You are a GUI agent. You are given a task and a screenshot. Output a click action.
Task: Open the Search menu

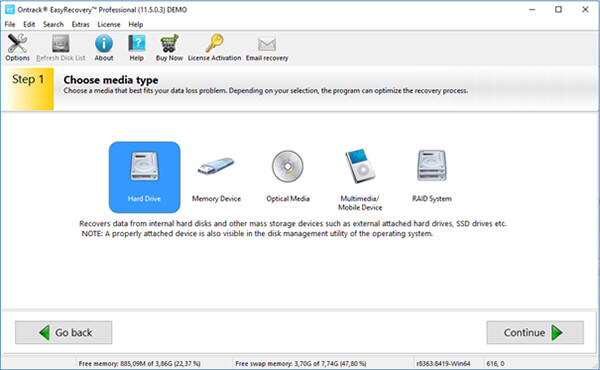pyautogui.click(x=53, y=24)
